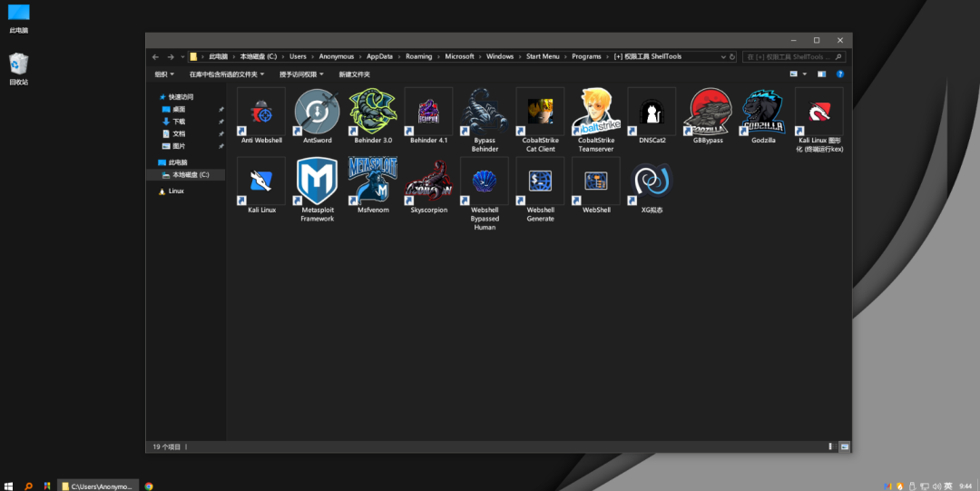Toggle the preview pane icon
Image resolution: width=980 pixels, height=491 pixels.
click(822, 74)
